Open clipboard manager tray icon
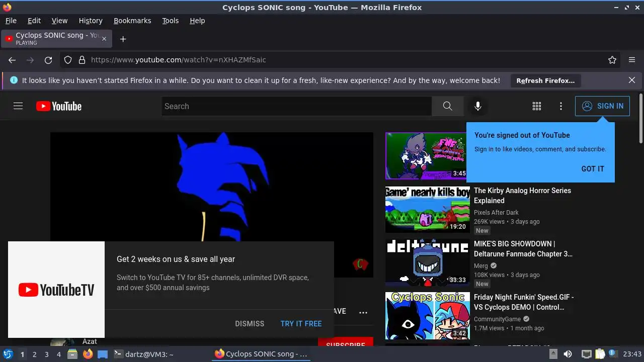This screenshot has width=644, height=362. pyautogui.click(x=600, y=354)
